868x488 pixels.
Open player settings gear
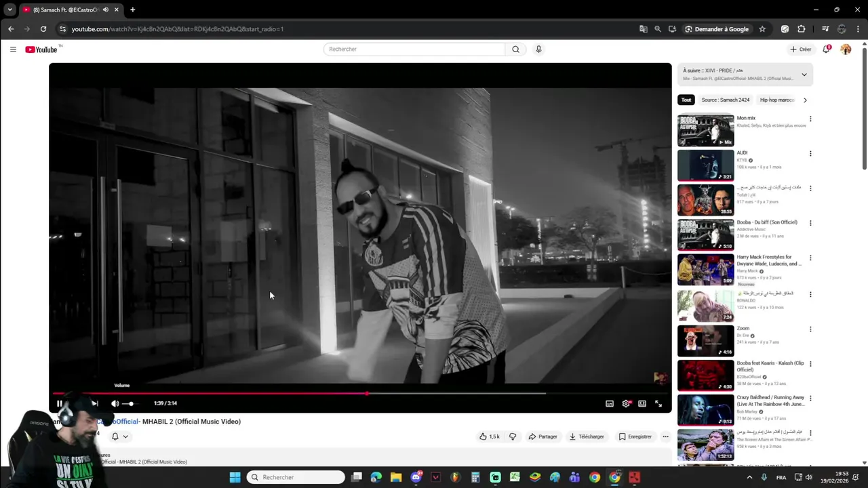click(626, 403)
